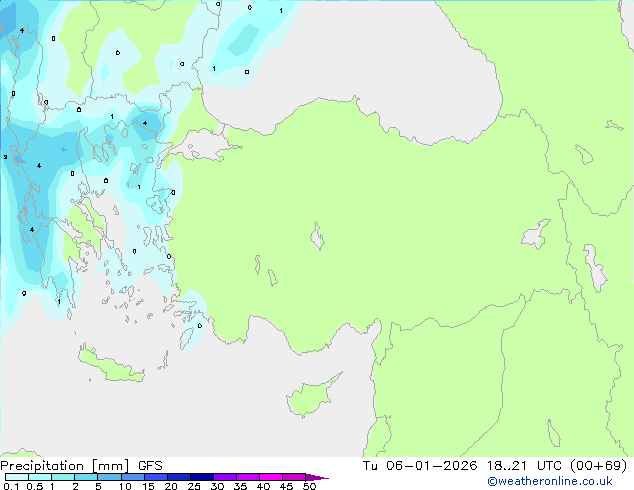Click the legend value label '0.5'

(x=35, y=486)
